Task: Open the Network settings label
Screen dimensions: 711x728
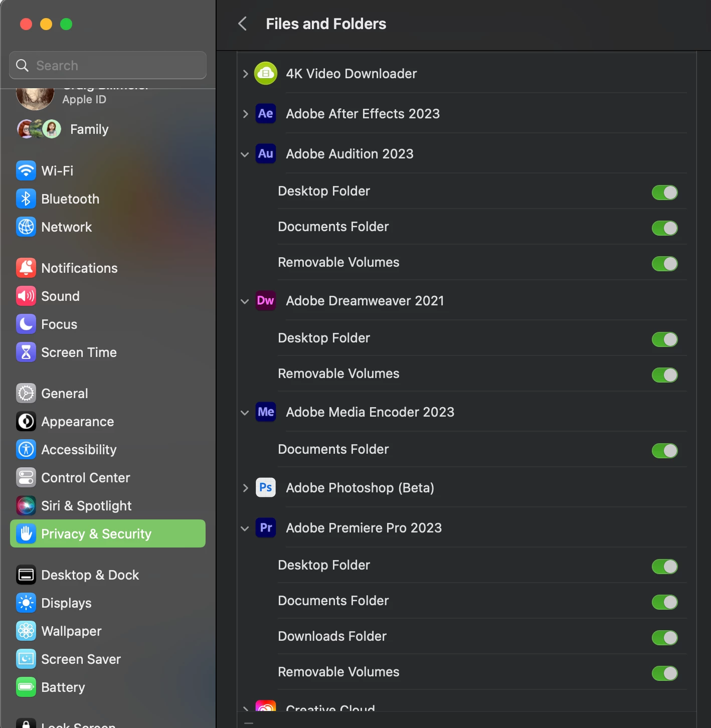Action: pyautogui.click(x=67, y=227)
